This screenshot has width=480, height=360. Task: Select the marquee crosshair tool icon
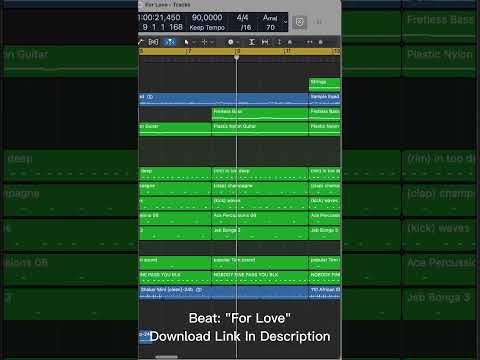coord(205,42)
